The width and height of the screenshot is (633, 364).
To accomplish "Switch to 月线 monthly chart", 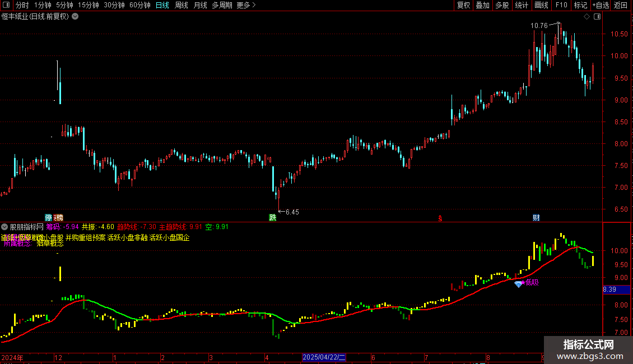I will click(200, 5).
